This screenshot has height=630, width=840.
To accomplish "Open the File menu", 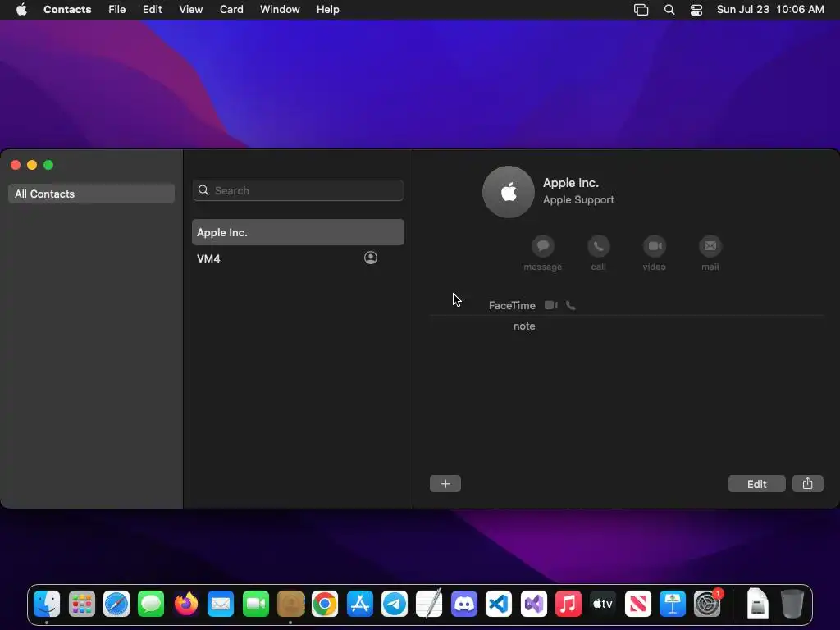I will 116,10.
